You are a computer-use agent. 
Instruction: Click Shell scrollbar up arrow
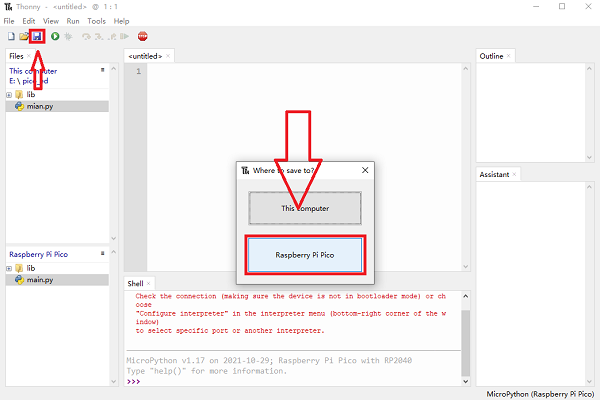click(465, 296)
